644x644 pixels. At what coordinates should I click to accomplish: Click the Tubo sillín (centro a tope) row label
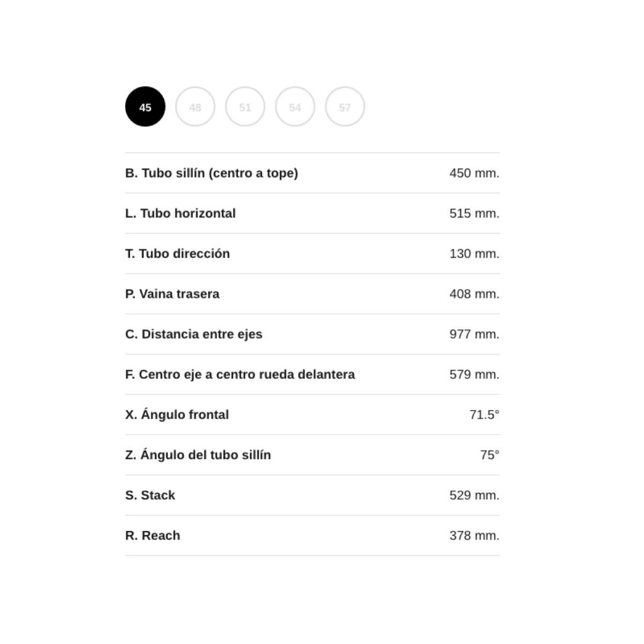click(x=211, y=173)
